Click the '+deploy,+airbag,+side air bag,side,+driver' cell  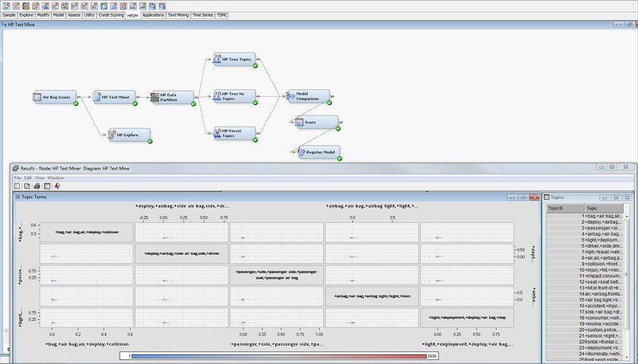182,253
